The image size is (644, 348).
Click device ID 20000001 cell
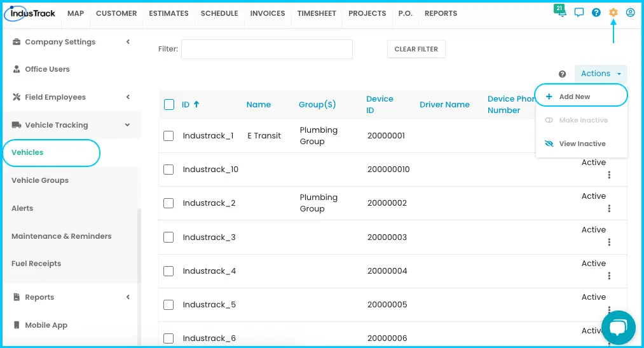[x=386, y=136]
